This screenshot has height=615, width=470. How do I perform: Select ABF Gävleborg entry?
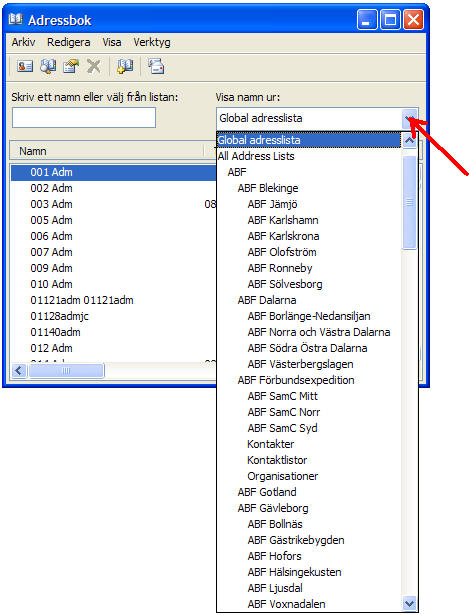309,508
